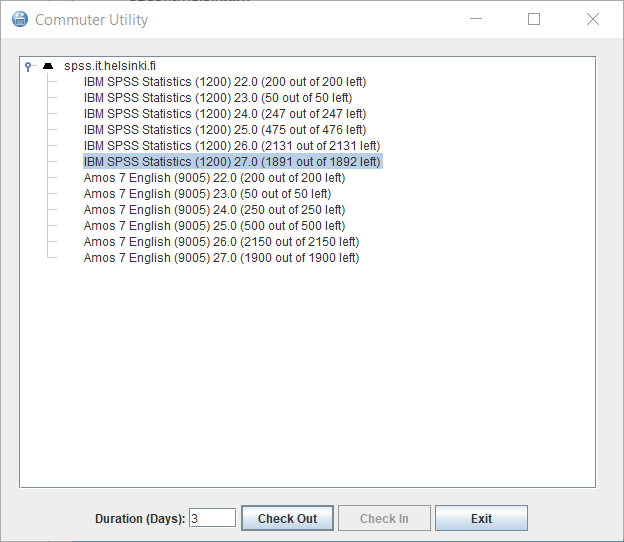624x542 pixels.
Task: Click the disabled Check In button
Action: [384, 518]
